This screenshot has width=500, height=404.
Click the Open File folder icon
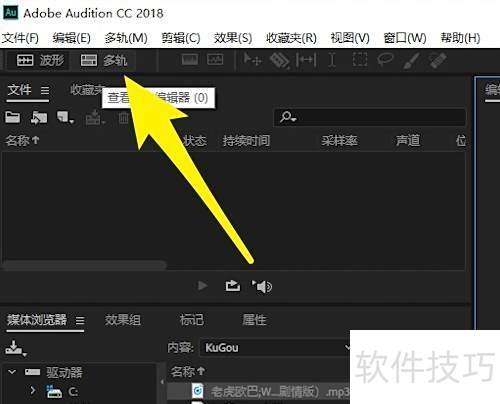(x=13, y=117)
